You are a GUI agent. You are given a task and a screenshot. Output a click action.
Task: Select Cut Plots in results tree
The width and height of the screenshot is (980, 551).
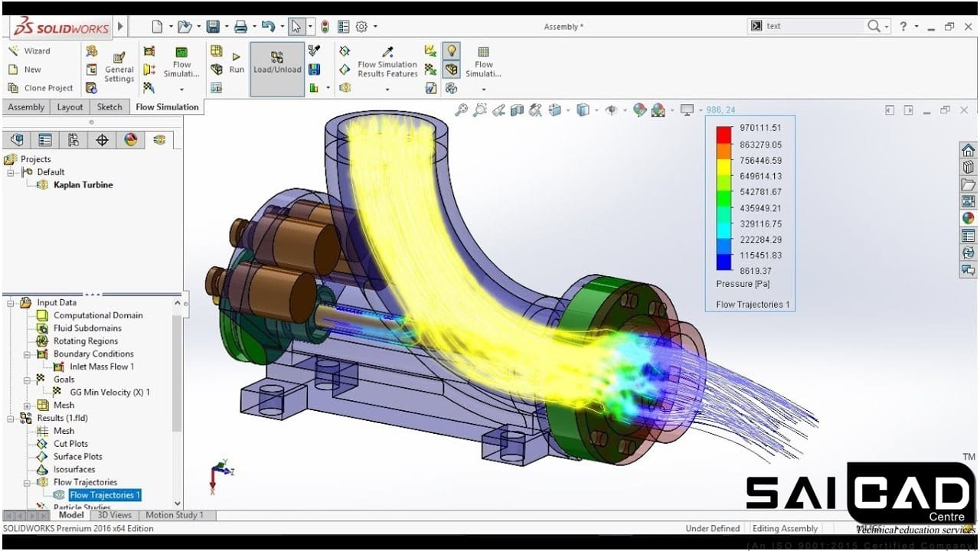click(x=70, y=444)
